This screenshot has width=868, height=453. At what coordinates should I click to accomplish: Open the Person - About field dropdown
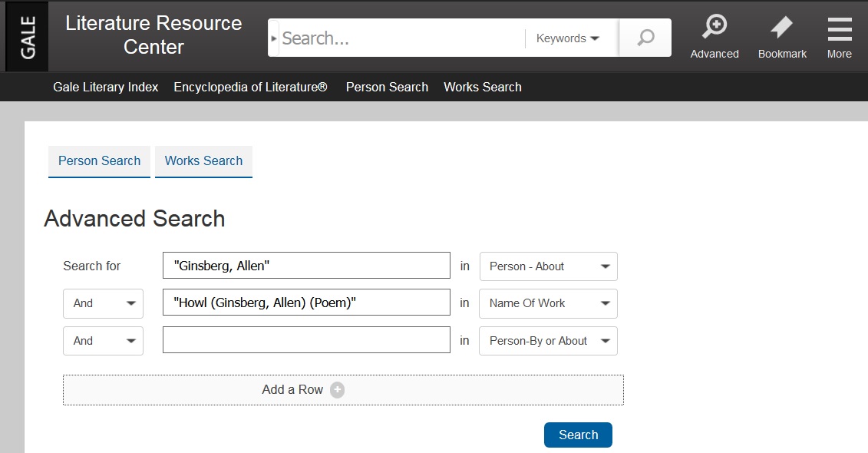pyautogui.click(x=548, y=266)
